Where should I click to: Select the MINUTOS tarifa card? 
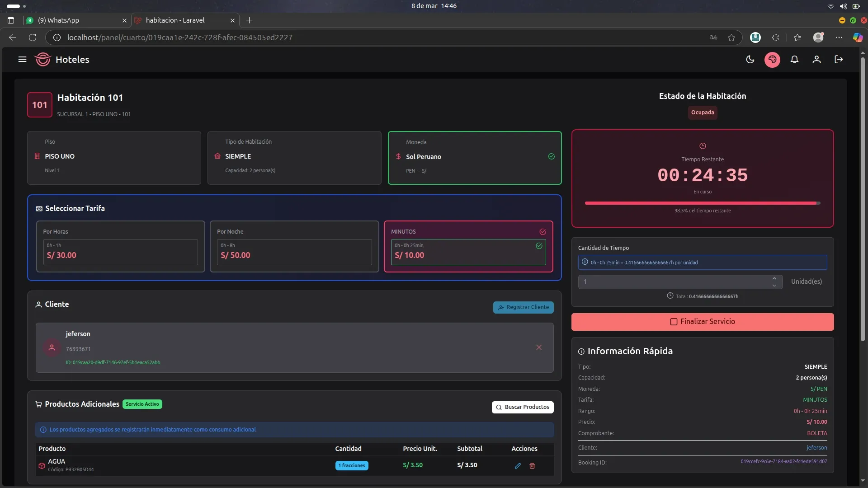coord(468,246)
